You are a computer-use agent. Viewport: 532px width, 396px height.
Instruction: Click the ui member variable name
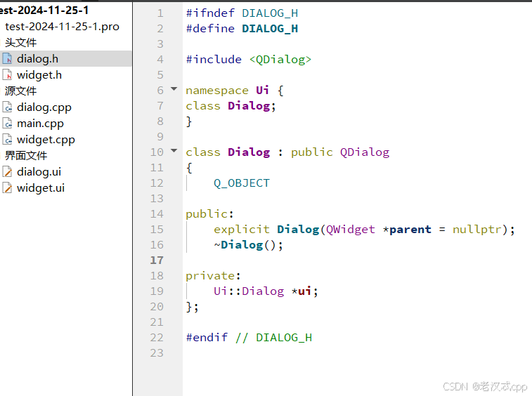click(x=304, y=291)
